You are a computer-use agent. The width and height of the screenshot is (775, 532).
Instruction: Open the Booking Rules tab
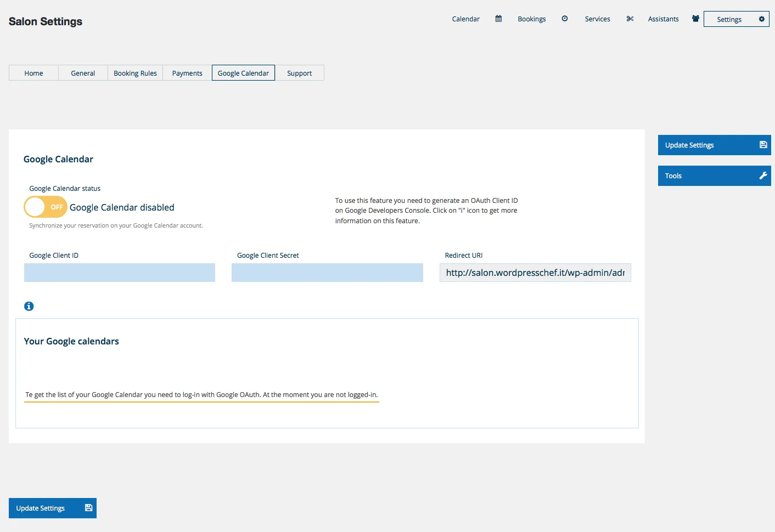click(x=135, y=72)
